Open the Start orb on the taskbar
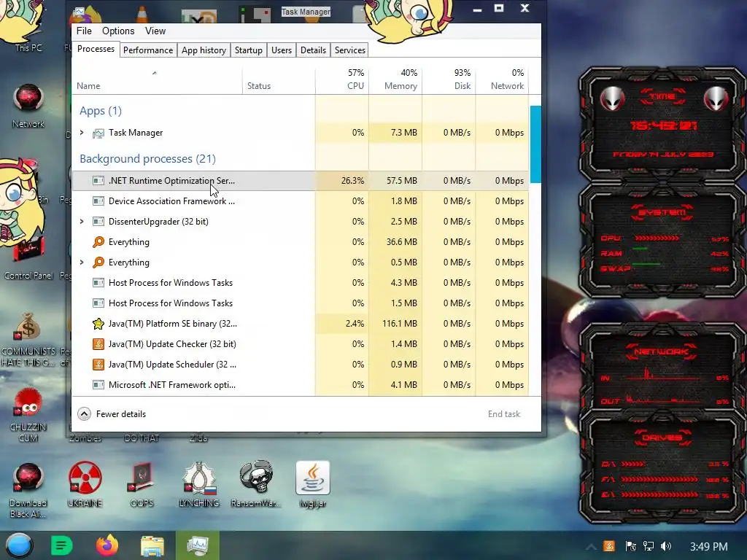The image size is (747, 560). [x=19, y=545]
